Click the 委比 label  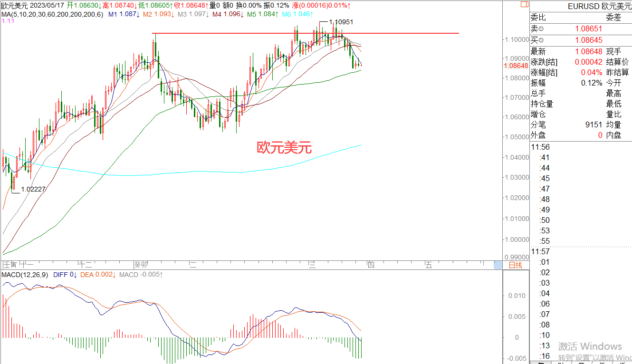click(538, 18)
